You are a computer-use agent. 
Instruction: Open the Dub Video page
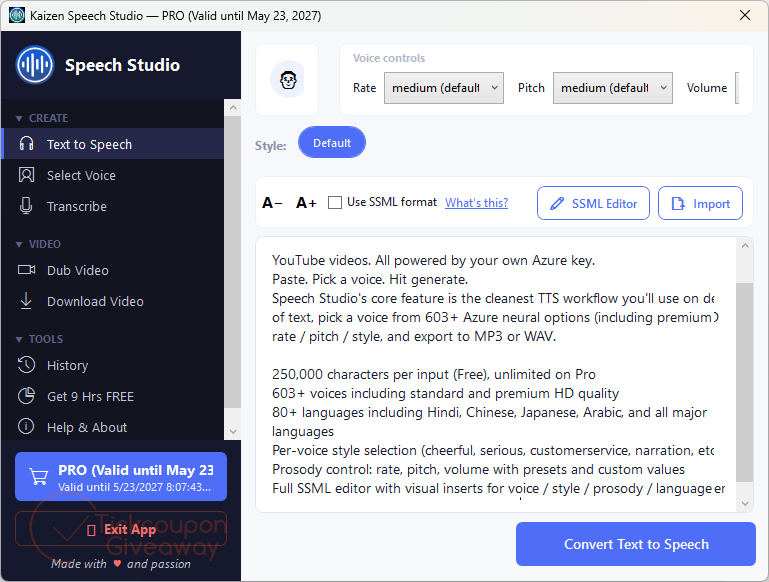113,270
